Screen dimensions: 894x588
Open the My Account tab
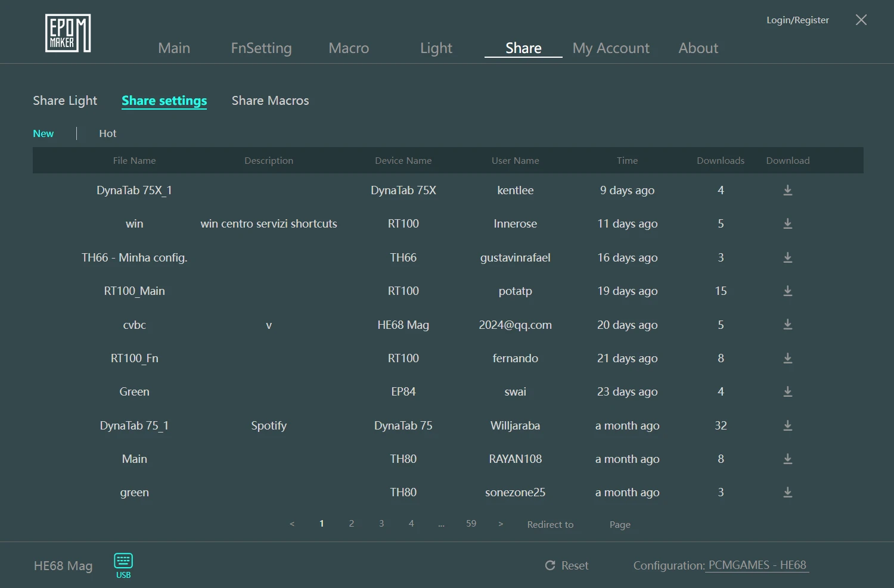pyautogui.click(x=611, y=48)
